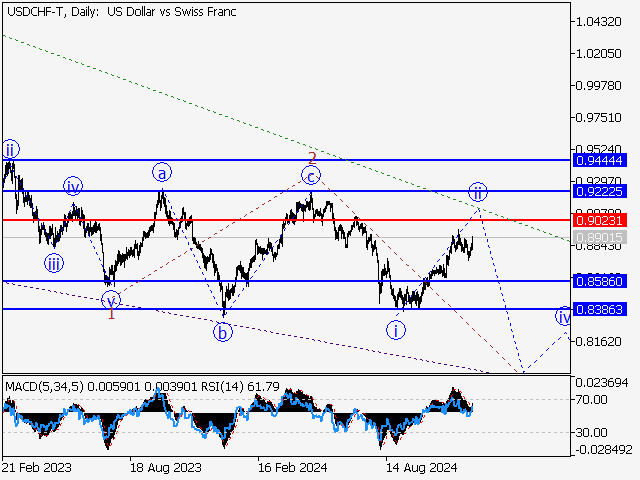
Task: Select the red wave '1' label
Action: (x=111, y=314)
